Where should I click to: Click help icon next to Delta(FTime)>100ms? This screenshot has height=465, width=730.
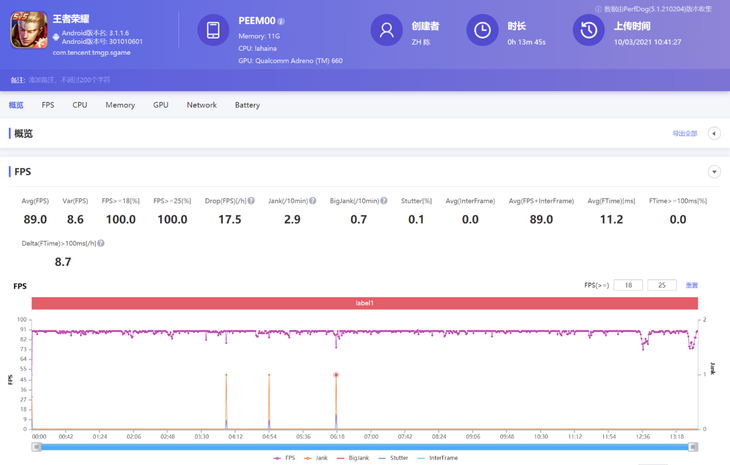(x=101, y=243)
